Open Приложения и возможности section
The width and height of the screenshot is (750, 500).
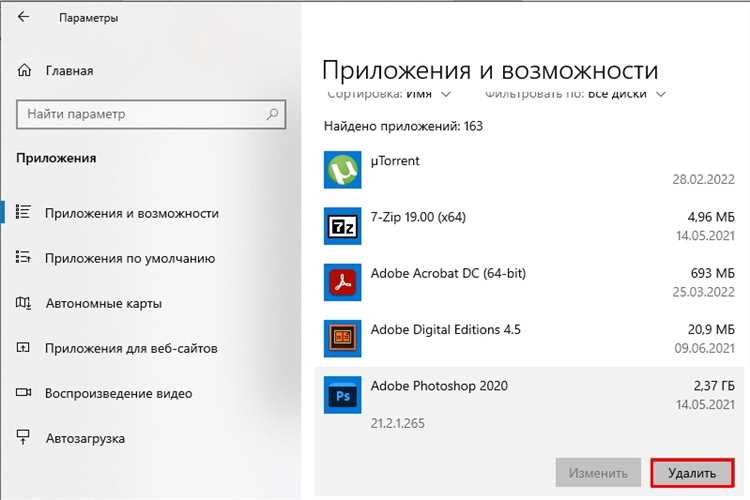pyautogui.click(x=132, y=213)
